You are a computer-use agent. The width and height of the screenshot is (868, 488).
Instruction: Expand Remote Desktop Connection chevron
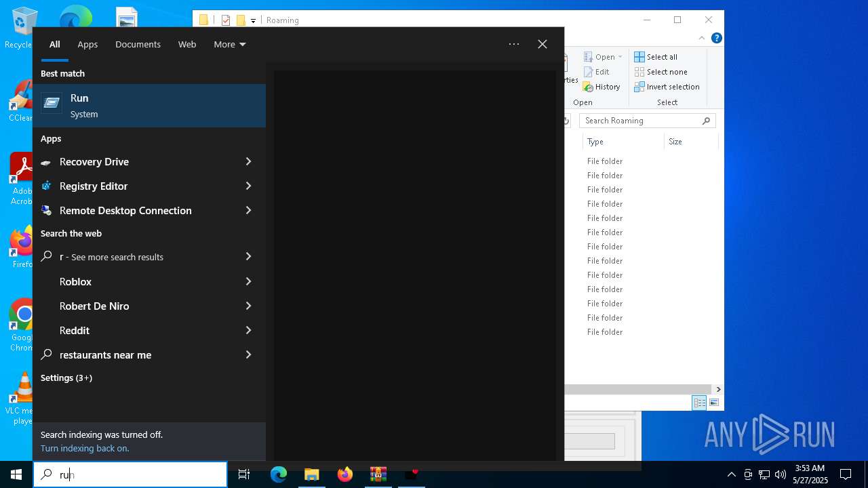pyautogui.click(x=248, y=211)
